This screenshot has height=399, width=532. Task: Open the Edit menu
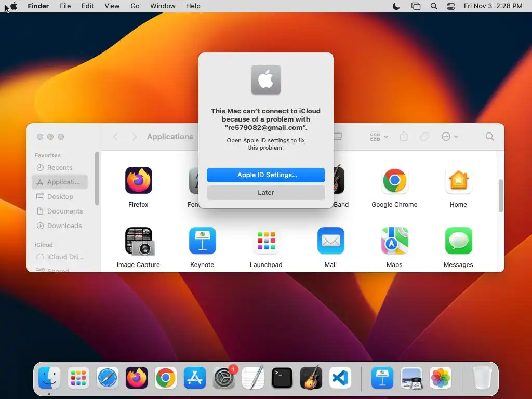point(87,6)
